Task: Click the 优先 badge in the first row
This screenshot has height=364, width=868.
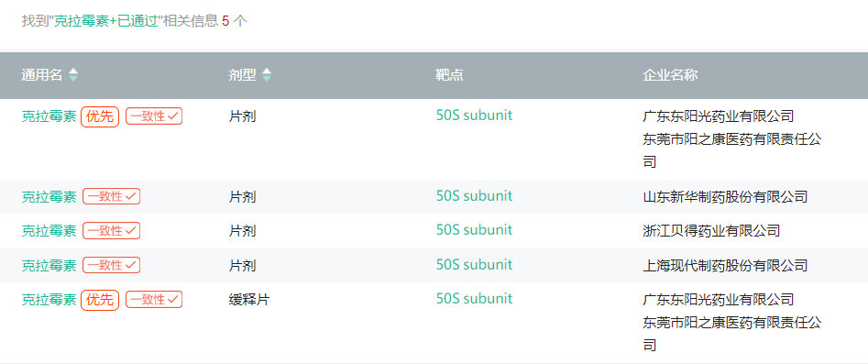Action: 100,116
